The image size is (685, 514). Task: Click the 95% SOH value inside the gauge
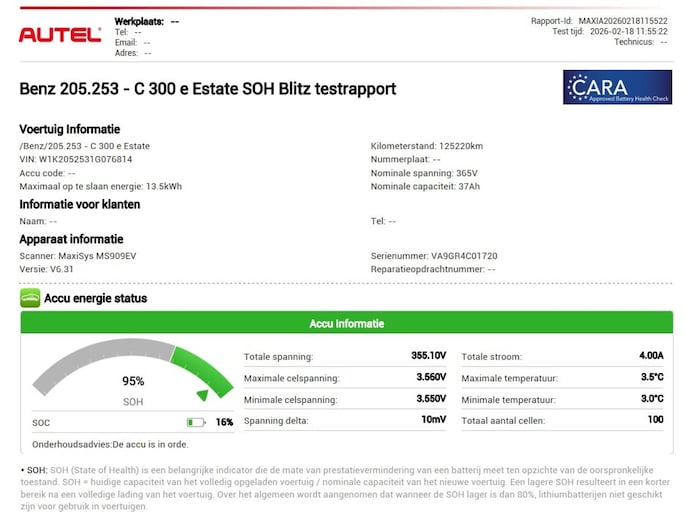pyautogui.click(x=133, y=381)
